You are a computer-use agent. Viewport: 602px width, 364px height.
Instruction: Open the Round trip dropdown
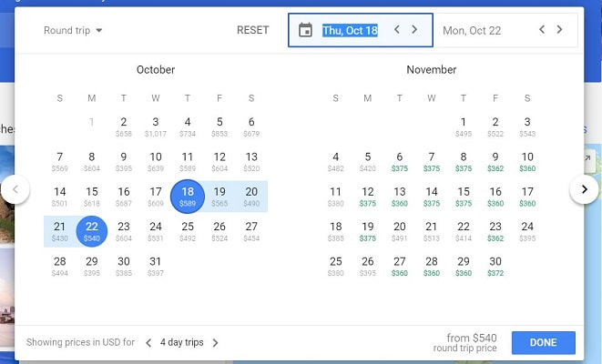pyautogui.click(x=73, y=30)
